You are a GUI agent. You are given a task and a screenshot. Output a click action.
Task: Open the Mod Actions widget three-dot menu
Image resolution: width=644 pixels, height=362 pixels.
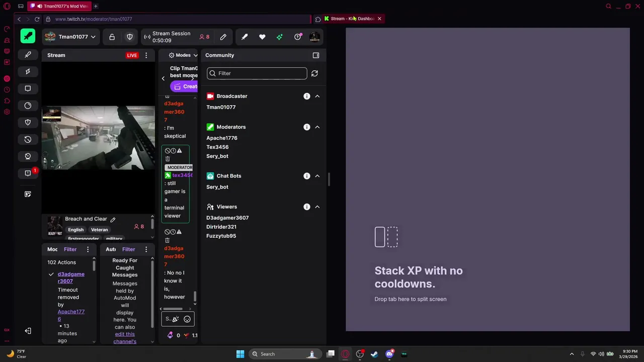pos(88,249)
